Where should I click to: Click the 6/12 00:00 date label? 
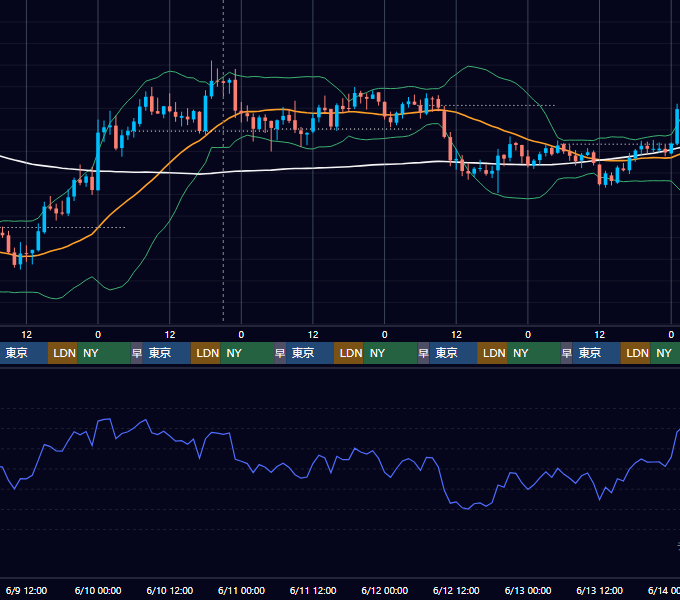click(x=384, y=590)
